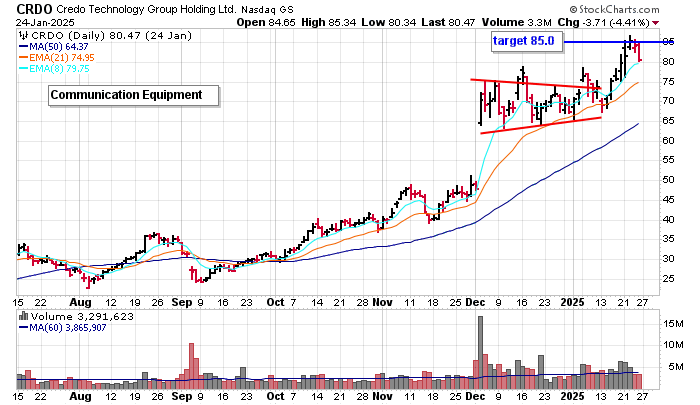The image size is (700, 405).
Task: Click the company name Credo Technology Group Holding Ltd.
Action: [x=147, y=9]
